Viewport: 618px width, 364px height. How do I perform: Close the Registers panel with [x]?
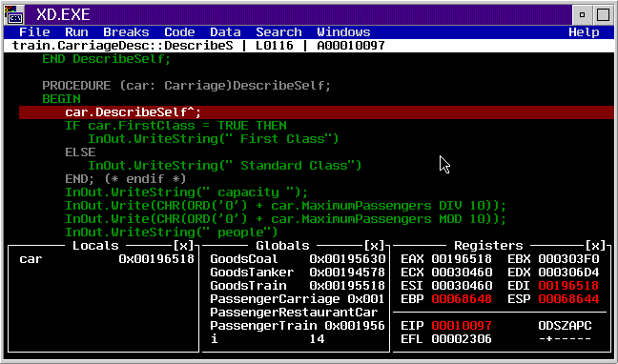(x=595, y=246)
